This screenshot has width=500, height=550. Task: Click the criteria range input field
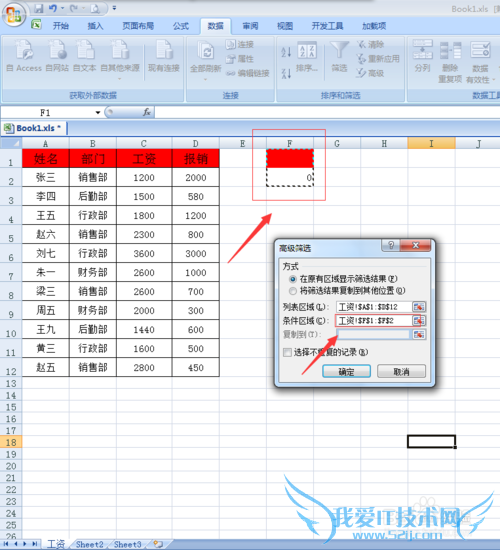[374, 320]
